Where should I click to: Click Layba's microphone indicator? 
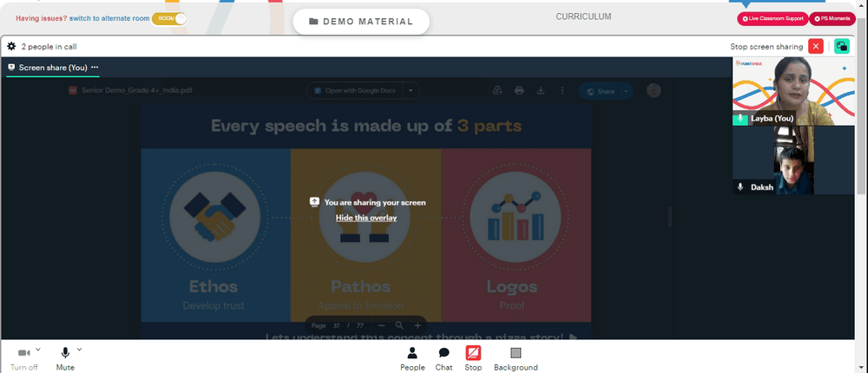pyautogui.click(x=740, y=119)
